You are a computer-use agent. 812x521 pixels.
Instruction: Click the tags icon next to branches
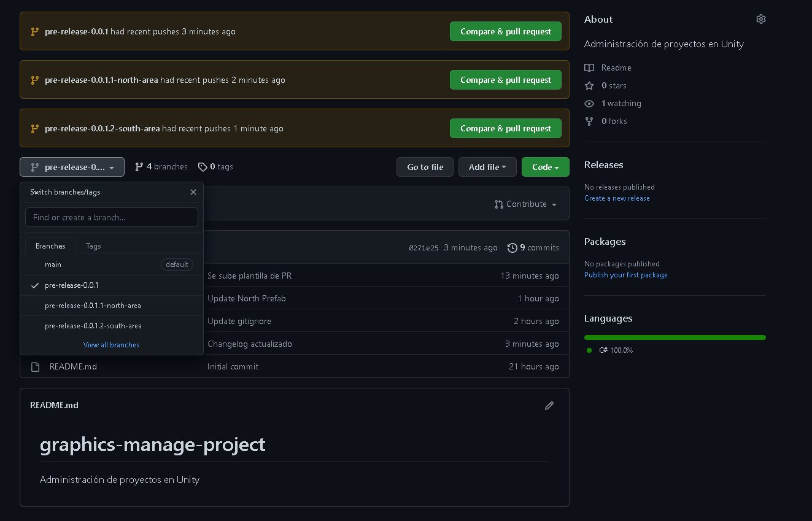(x=203, y=167)
